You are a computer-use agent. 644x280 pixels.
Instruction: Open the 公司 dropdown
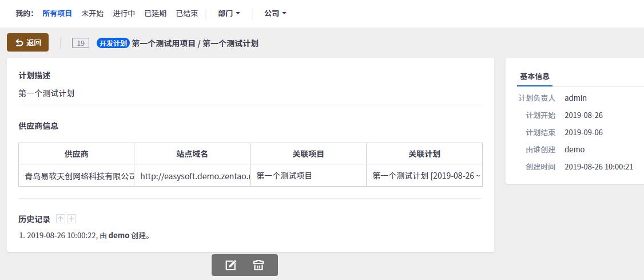pyautogui.click(x=275, y=13)
